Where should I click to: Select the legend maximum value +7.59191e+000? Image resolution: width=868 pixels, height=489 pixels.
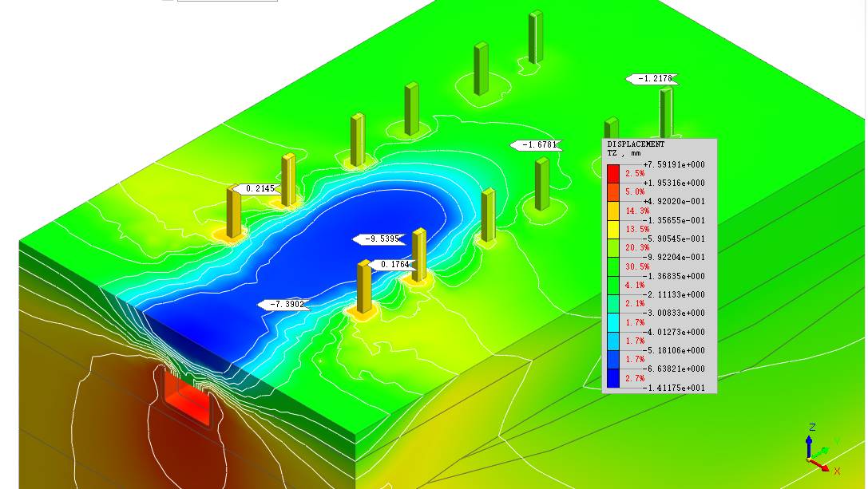[x=673, y=165]
